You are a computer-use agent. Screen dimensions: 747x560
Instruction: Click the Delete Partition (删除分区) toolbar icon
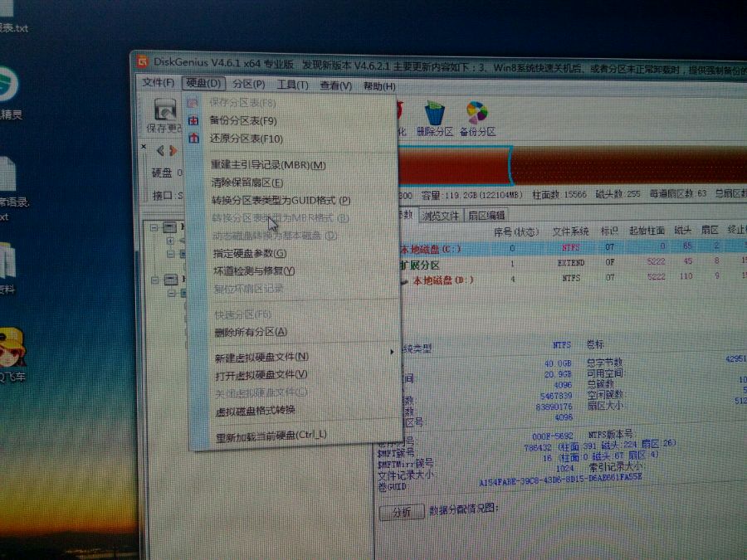[x=434, y=114]
